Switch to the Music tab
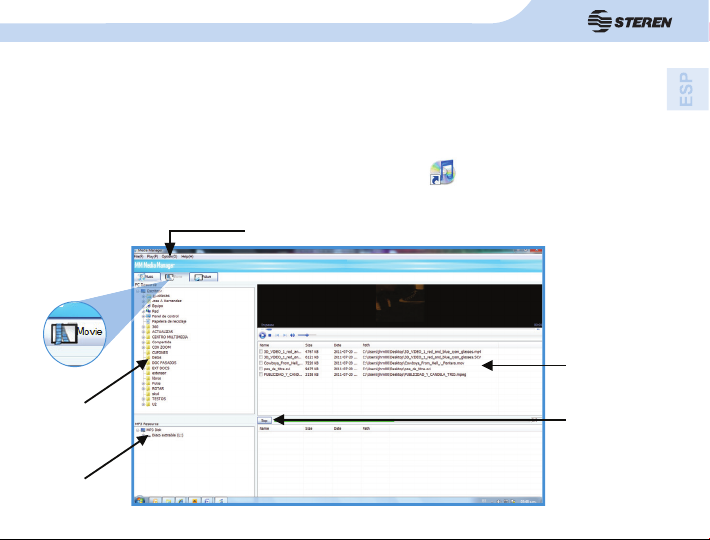Image resolution: width=710 pixels, height=540 pixels. coord(148,277)
